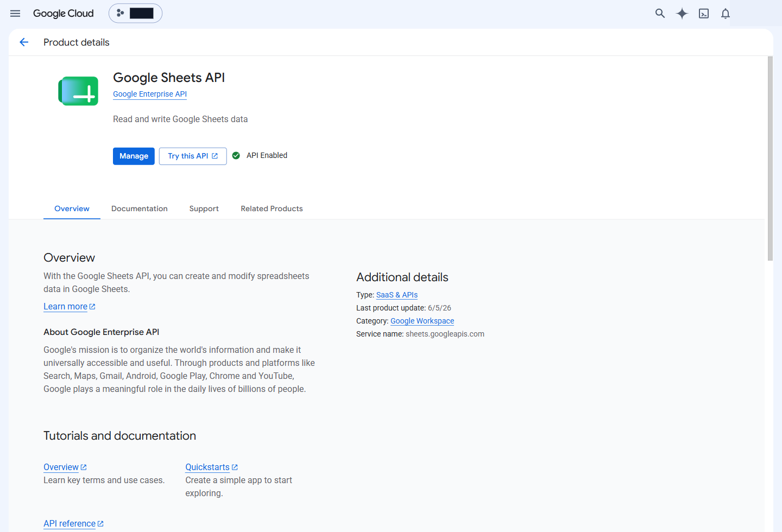Launch the Gemini AI sparkle icon
782x532 pixels.
click(682, 14)
